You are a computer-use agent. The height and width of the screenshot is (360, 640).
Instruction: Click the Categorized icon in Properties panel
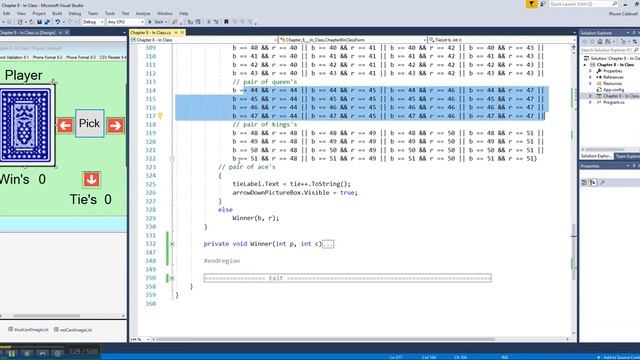584,182
